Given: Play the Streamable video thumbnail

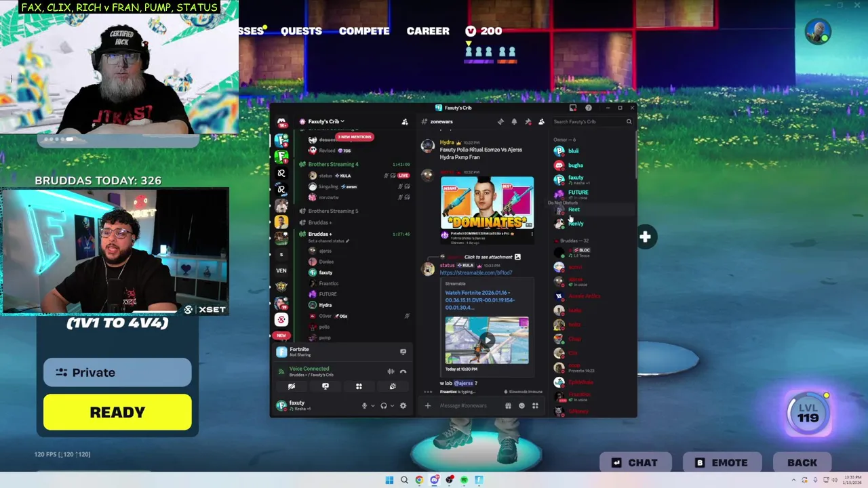Looking at the screenshot, I should click(x=487, y=340).
